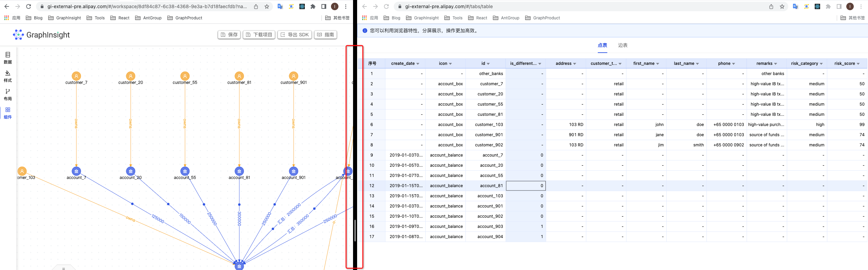Select the account_55 bank node
The height and width of the screenshot is (270, 868).
pyautogui.click(x=185, y=171)
